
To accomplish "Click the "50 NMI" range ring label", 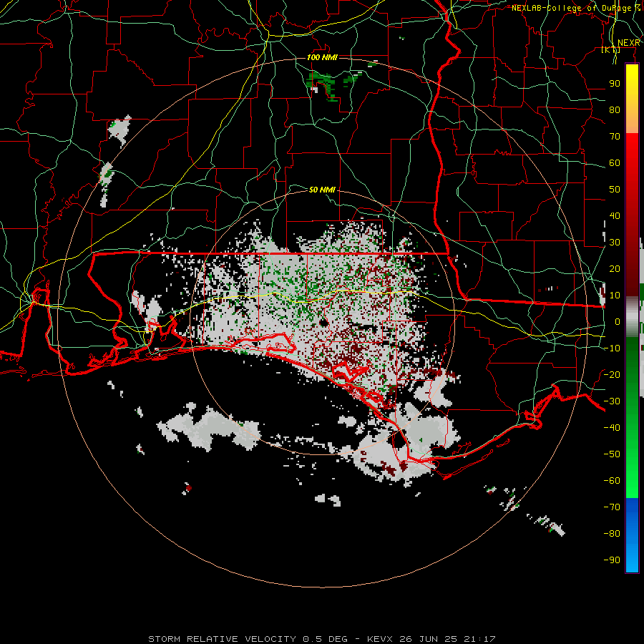I will pyautogui.click(x=322, y=190).
